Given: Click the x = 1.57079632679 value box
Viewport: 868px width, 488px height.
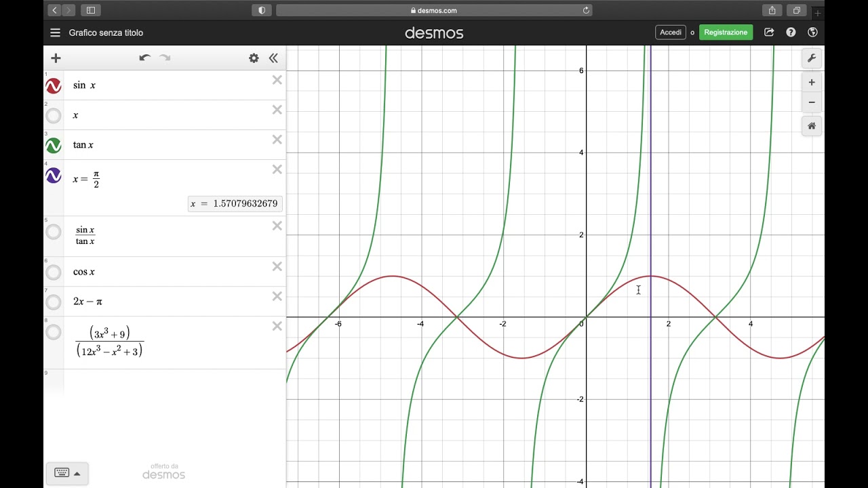Looking at the screenshot, I should [x=234, y=203].
